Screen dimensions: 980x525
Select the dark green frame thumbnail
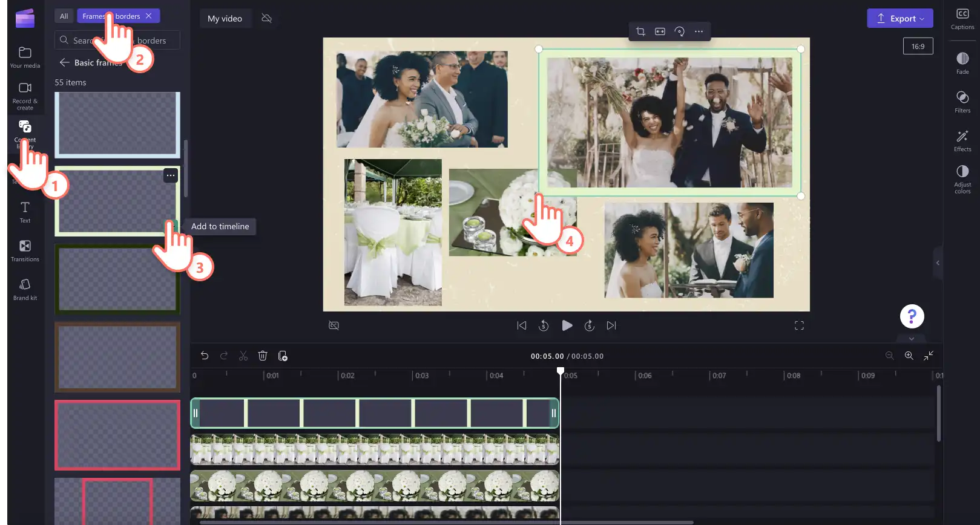pos(117,279)
